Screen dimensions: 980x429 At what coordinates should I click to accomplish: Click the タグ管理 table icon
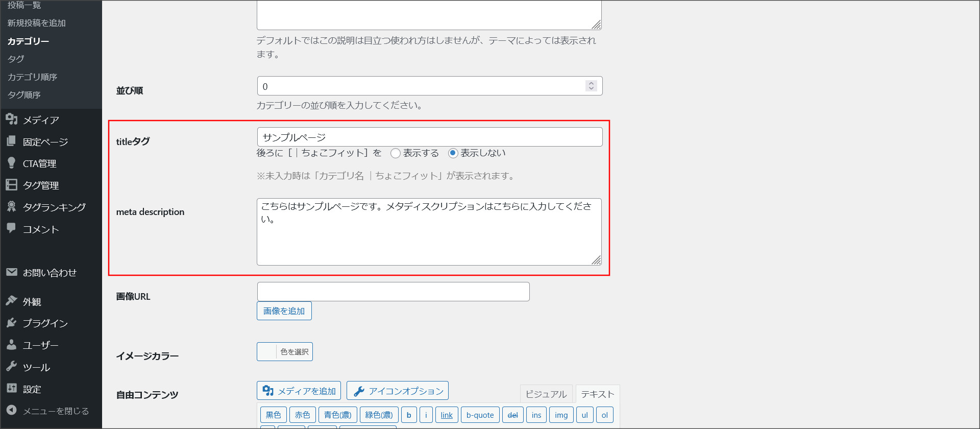point(12,185)
